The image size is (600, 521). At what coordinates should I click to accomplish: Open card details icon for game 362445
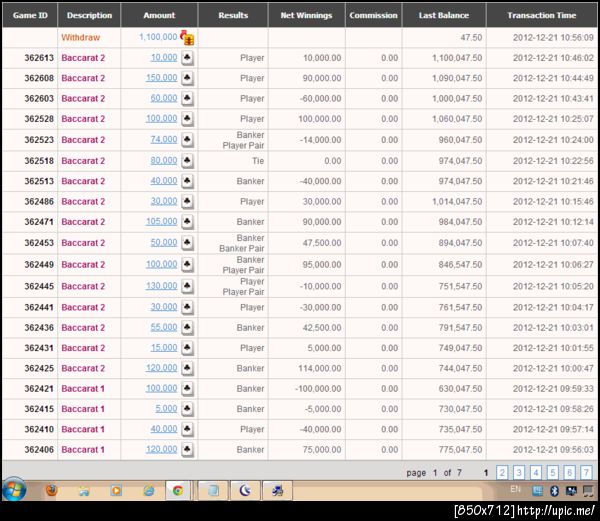click(187, 286)
